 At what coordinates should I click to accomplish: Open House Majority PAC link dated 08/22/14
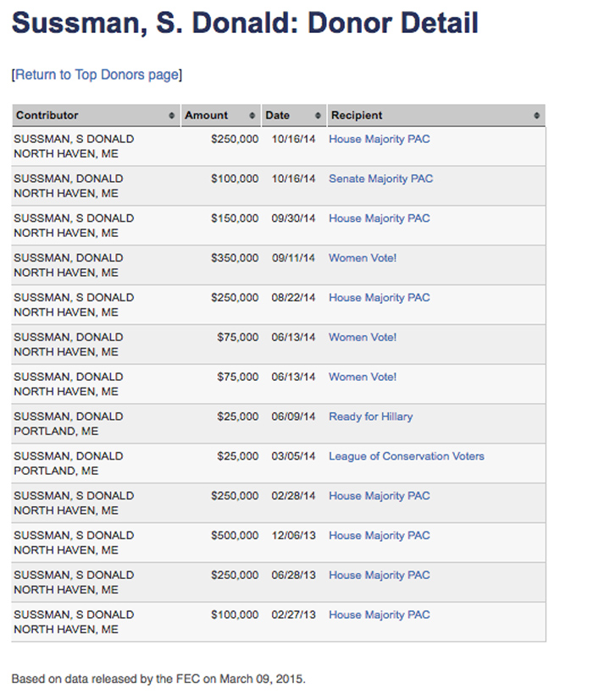(379, 298)
